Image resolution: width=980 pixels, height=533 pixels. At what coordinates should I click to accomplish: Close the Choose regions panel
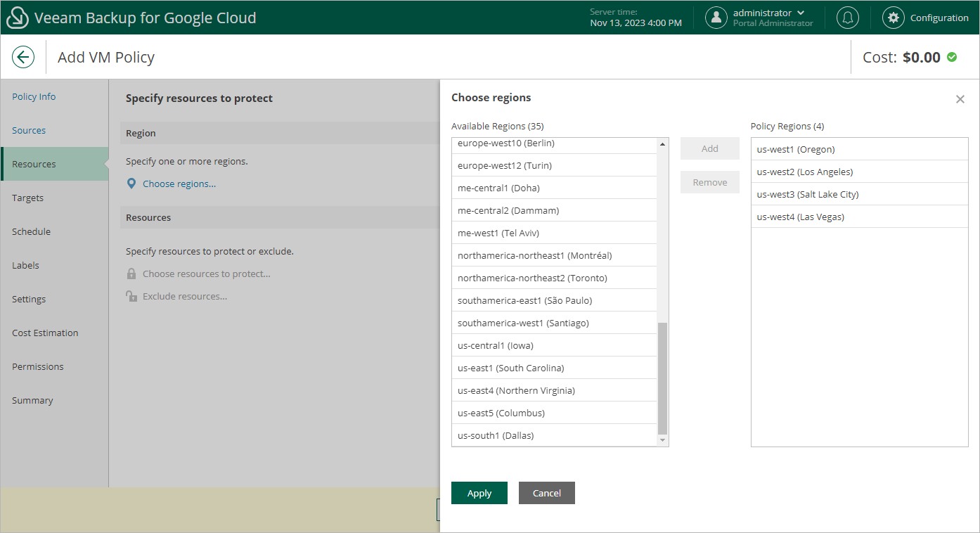point(960,99)
